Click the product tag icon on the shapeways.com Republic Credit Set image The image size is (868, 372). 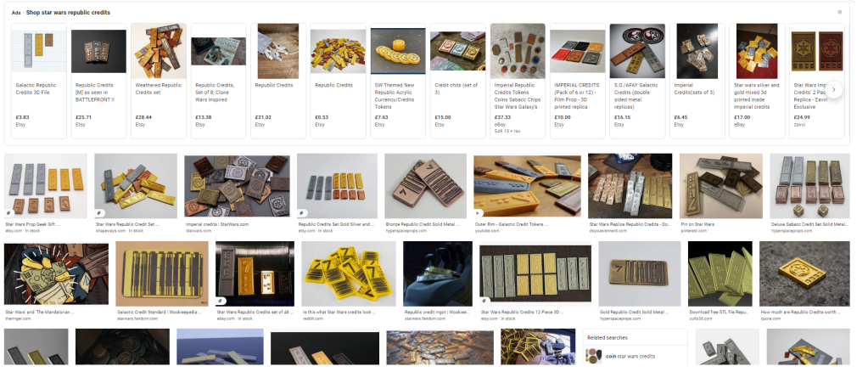99,212
